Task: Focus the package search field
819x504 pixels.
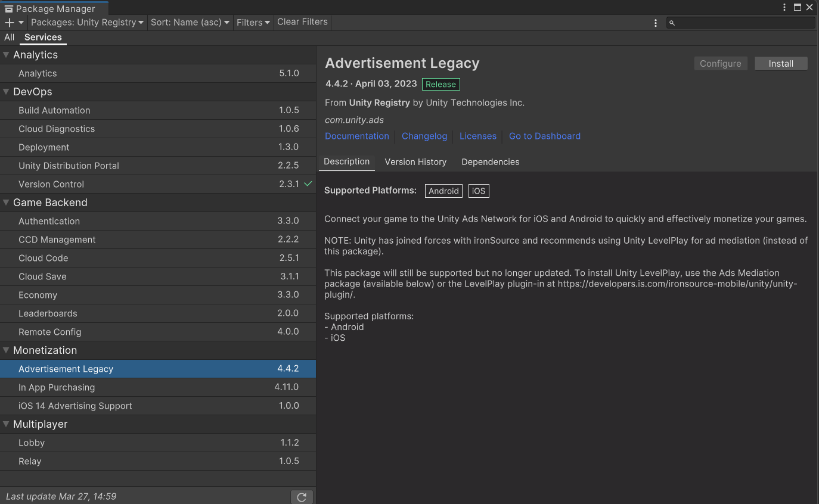Action: tap(740, 23)
